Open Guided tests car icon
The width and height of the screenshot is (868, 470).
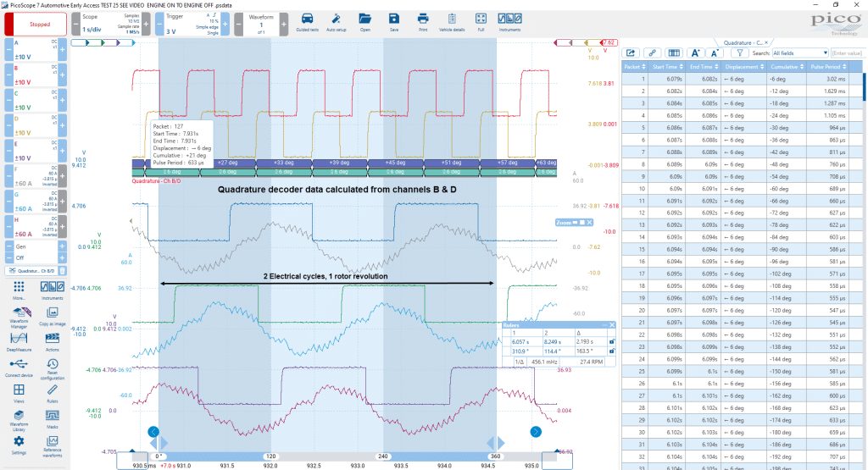(x=307, y=21)
